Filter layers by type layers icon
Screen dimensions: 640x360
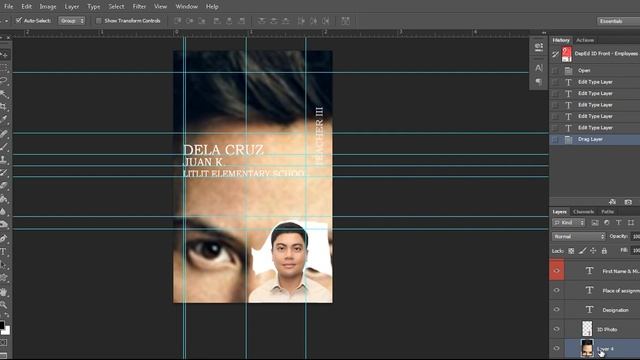coord(619,222)
